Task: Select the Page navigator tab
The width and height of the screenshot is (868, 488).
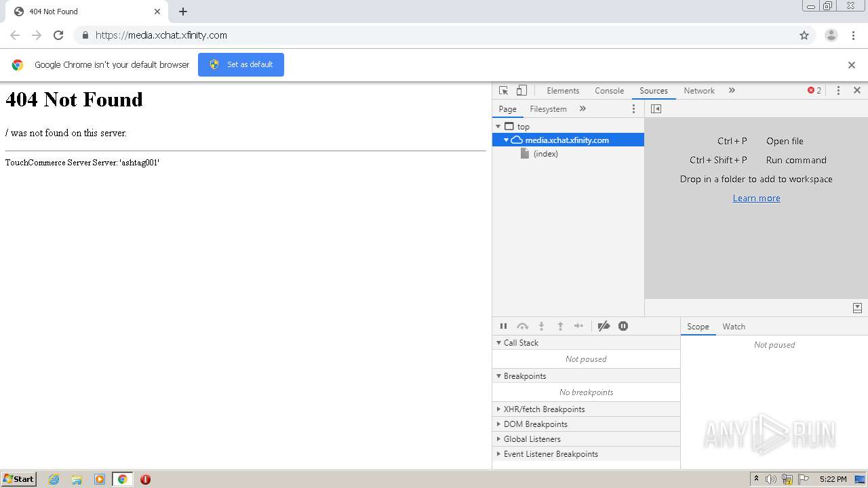Action: point(507,108)
